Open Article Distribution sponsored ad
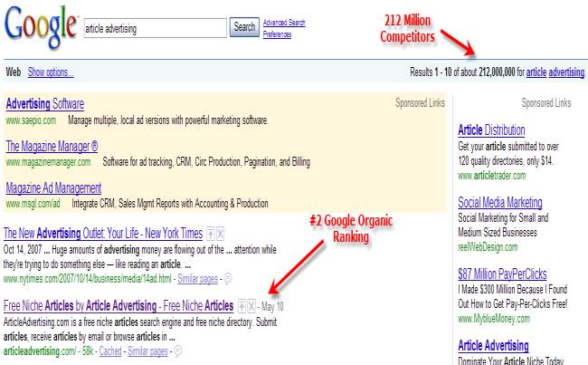This screenshot has height=365, width=588. coord(491,130)
